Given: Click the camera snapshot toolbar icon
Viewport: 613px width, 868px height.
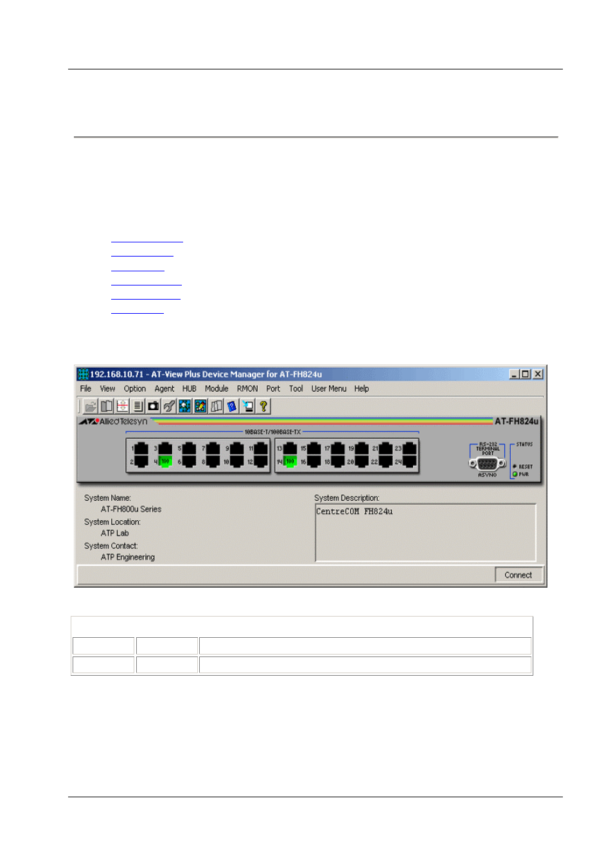Looking at the screenshot, I should (154, 406).
